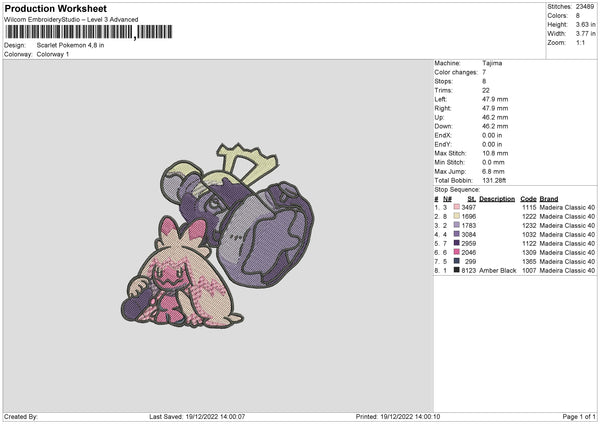Image resolution: width=600 pixels, height=424 pixels.
Task: Click the pink swatch for thread 3497
Action: tap(456, 207)
